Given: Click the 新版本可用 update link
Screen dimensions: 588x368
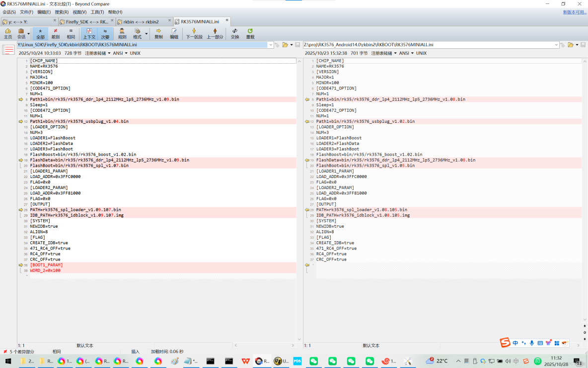Looking at the screenshot, I should [x=574, y=12].
